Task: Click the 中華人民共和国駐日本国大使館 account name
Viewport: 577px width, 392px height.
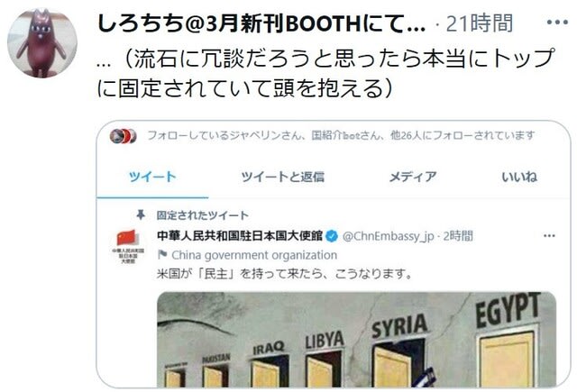Action: [240, 235]
